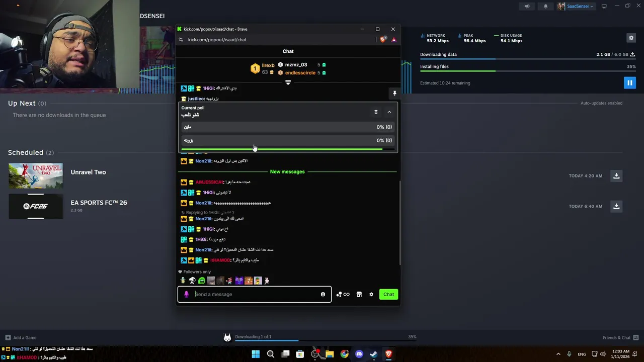The image size is (644, 362).
Task: Open Steam notifications bell
Action: 545,7
